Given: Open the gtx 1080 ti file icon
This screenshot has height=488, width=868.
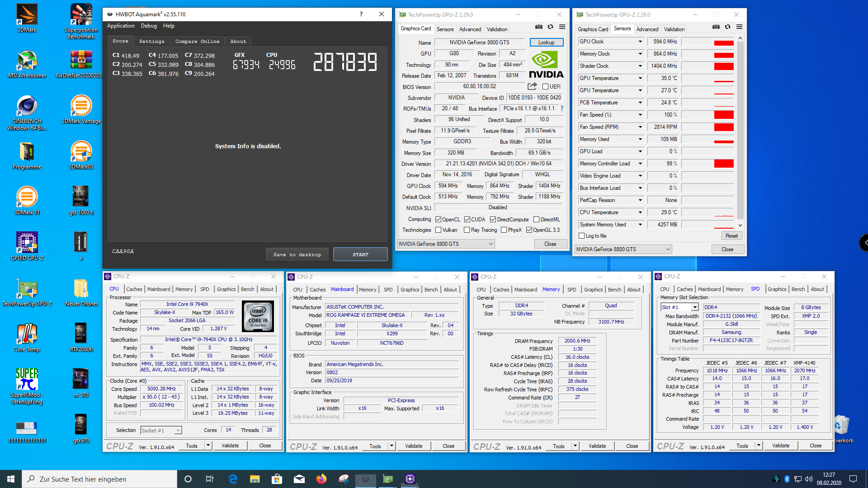Looking at the screenshot, I should click(81, 201).
